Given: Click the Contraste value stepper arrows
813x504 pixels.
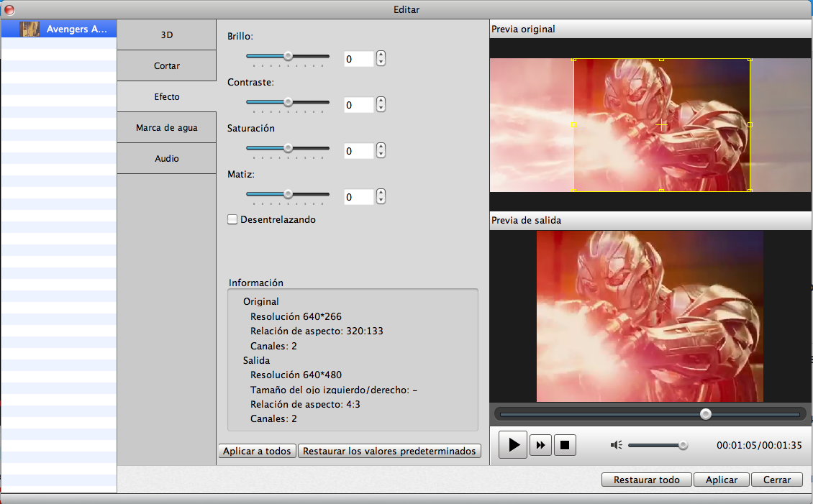Looking at the screenshot, I should click(381, 105).
